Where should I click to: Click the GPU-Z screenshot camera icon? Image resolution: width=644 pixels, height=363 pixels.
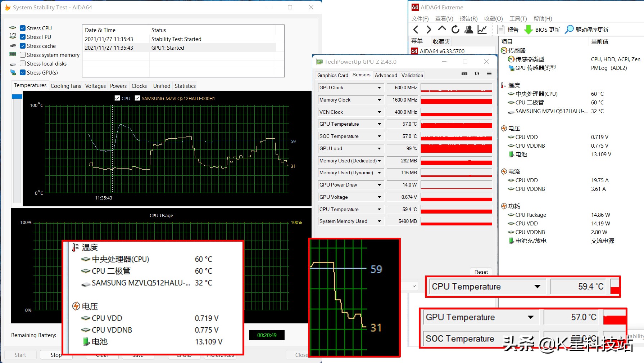[464, 73]
